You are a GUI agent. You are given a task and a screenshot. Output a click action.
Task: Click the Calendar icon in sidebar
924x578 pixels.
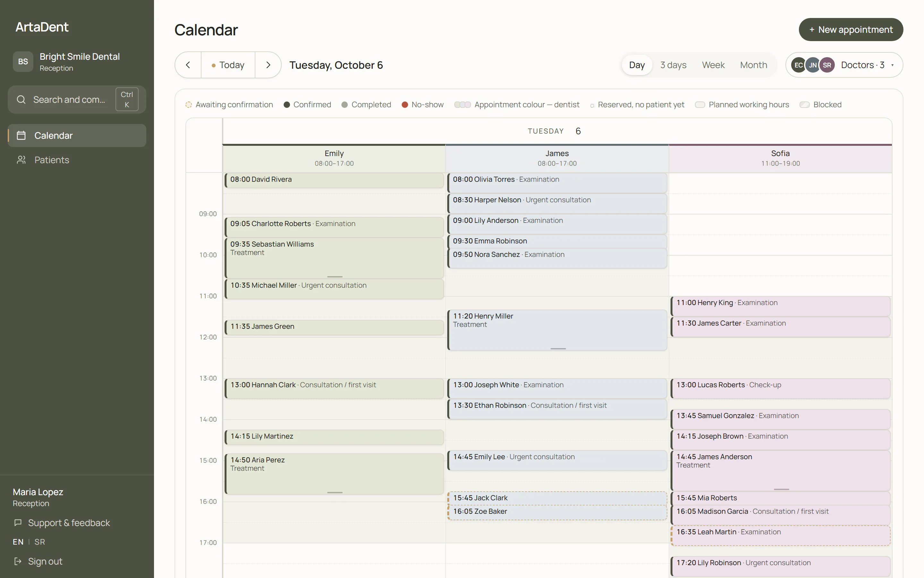tap(21, 135)
